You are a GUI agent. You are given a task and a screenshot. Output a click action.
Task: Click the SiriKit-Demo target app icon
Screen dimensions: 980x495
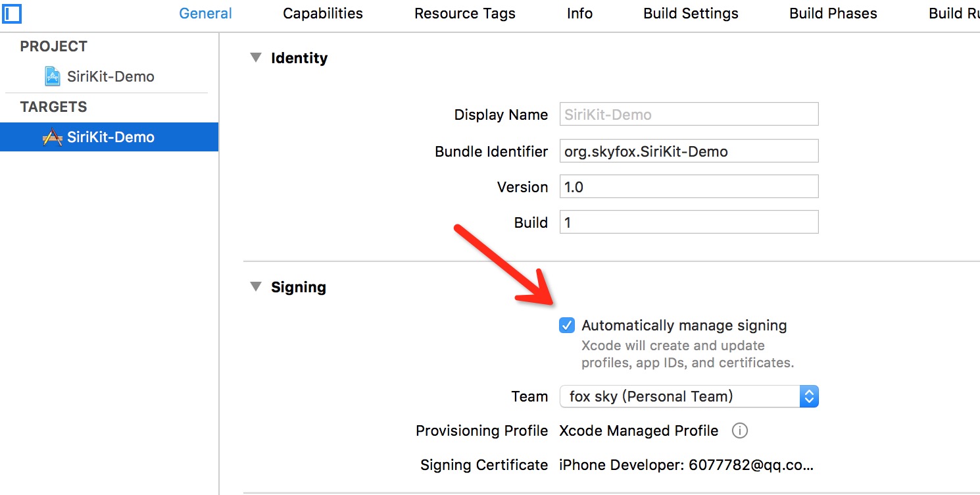coord(53,137)
